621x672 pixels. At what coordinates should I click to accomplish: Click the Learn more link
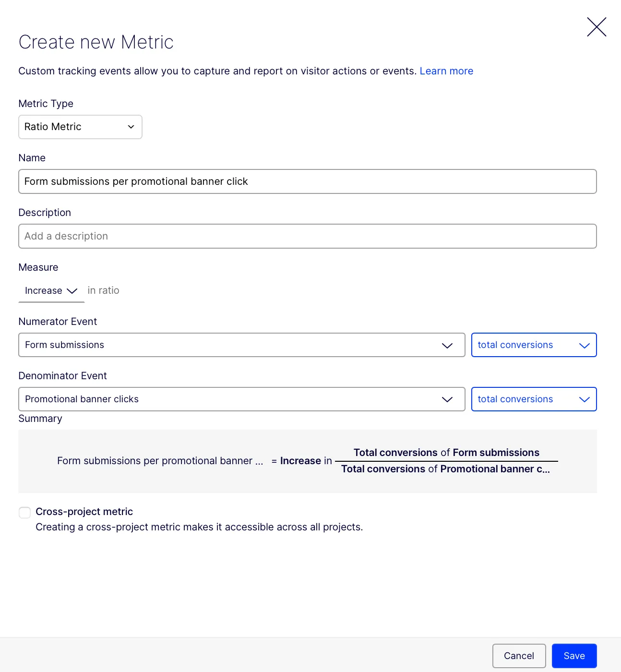[446, 71]
